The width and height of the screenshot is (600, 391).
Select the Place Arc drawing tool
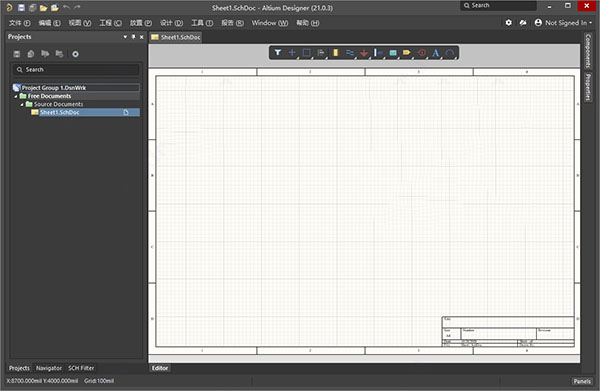click(x=450, y=53)
